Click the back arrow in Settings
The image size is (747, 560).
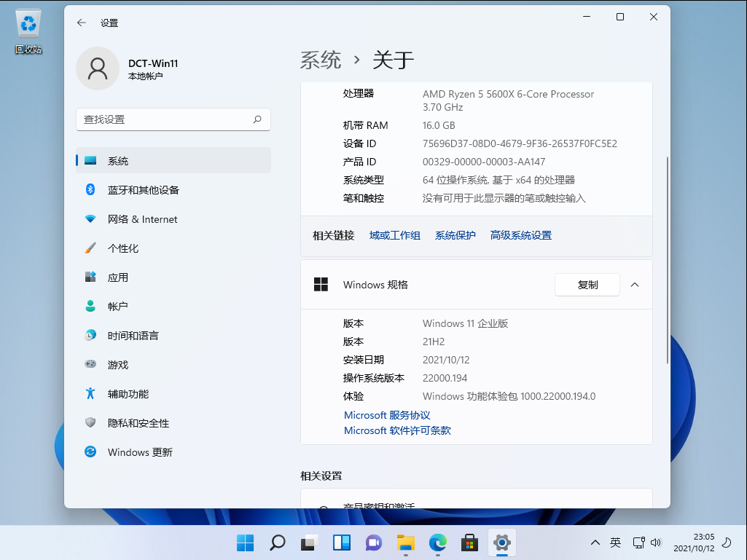[x=82, y=23]
